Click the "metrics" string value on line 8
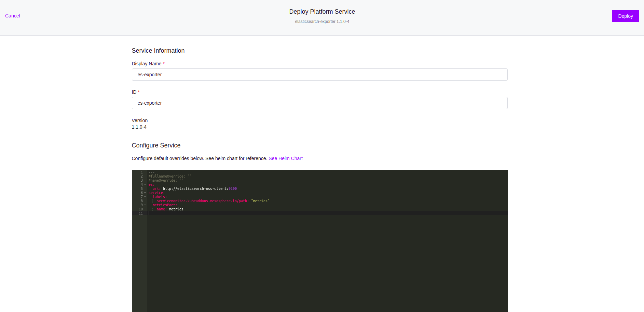Viewport: 644px width, 312px height. [260, 201]
